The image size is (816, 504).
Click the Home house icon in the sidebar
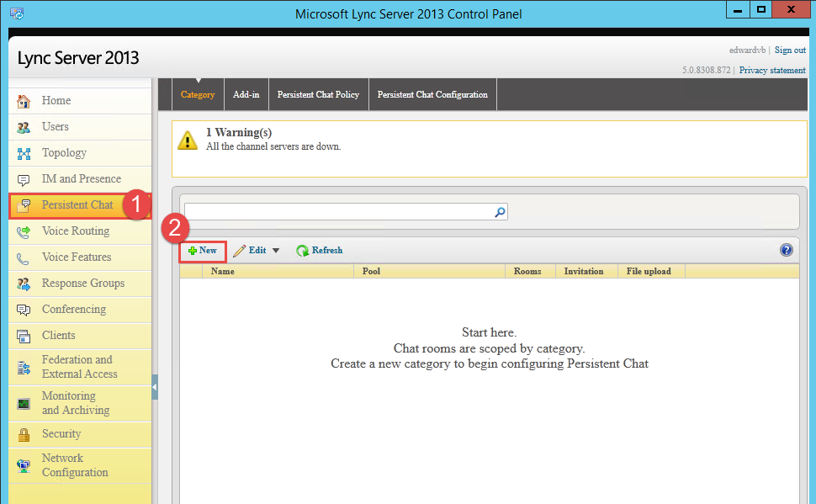[x=24, y=101]
